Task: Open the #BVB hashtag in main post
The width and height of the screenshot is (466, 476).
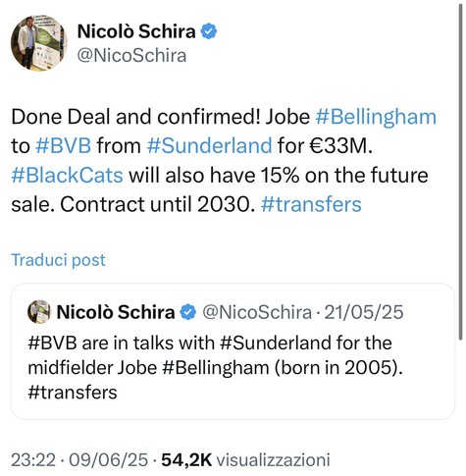Action: click(x=64, y=145)
